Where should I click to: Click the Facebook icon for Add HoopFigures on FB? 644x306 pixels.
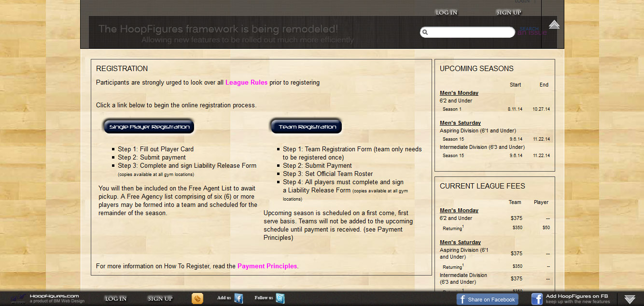[537, 299]
